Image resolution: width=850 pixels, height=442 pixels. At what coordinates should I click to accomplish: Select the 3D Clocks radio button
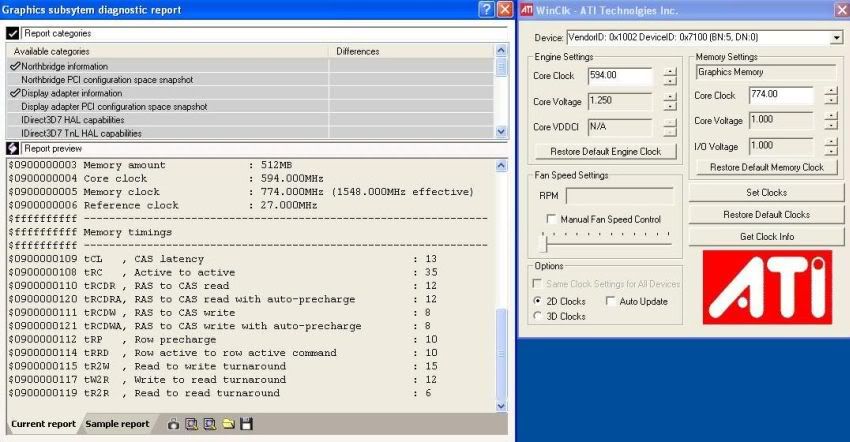click(x=539, y=317)
